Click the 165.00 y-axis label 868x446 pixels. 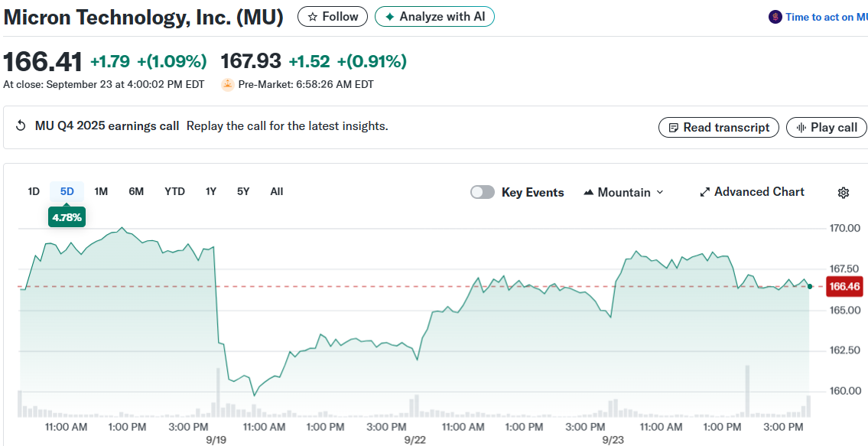coord(844,310)
